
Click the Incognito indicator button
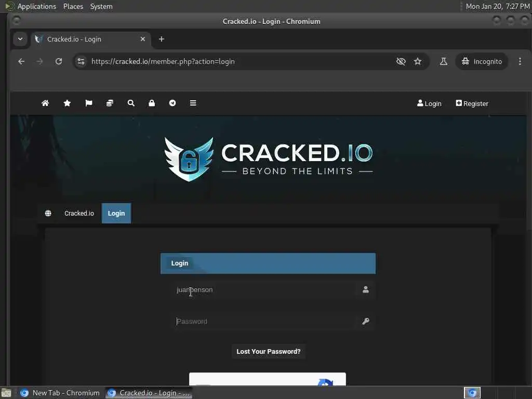482,61
